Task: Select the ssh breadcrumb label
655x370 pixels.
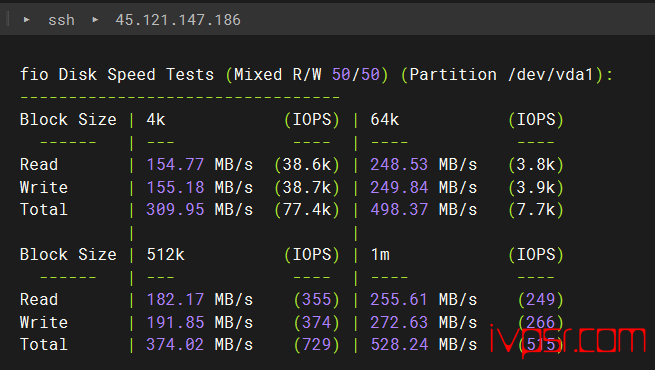Action: (61, 20)
